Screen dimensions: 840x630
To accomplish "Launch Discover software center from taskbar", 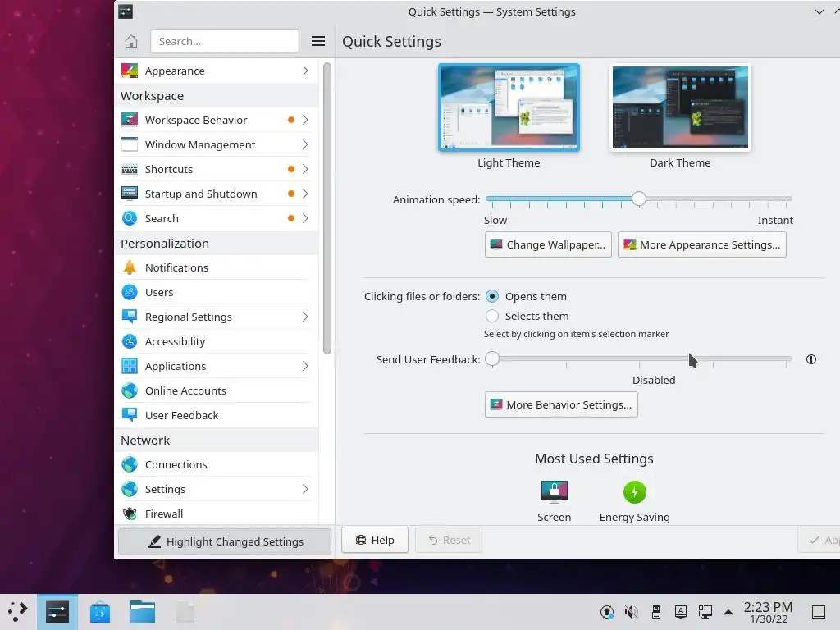I will 99,612.
